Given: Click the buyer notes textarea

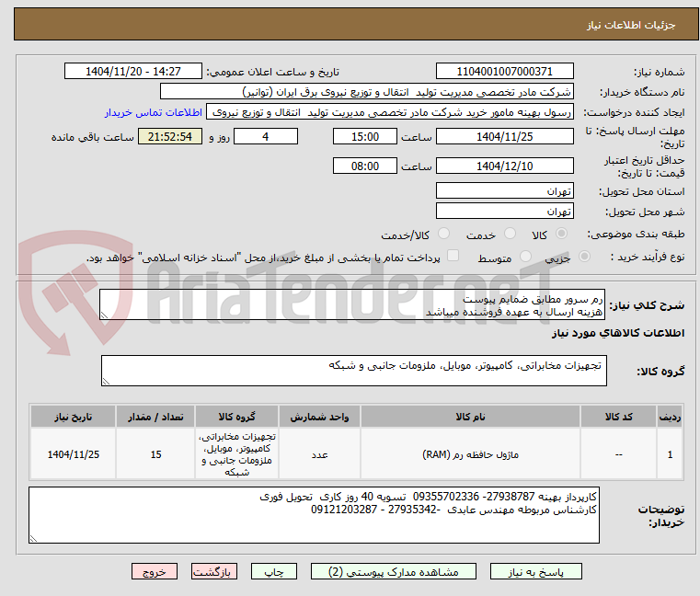Looking at the screenshot, I should (x=314, y=515).
